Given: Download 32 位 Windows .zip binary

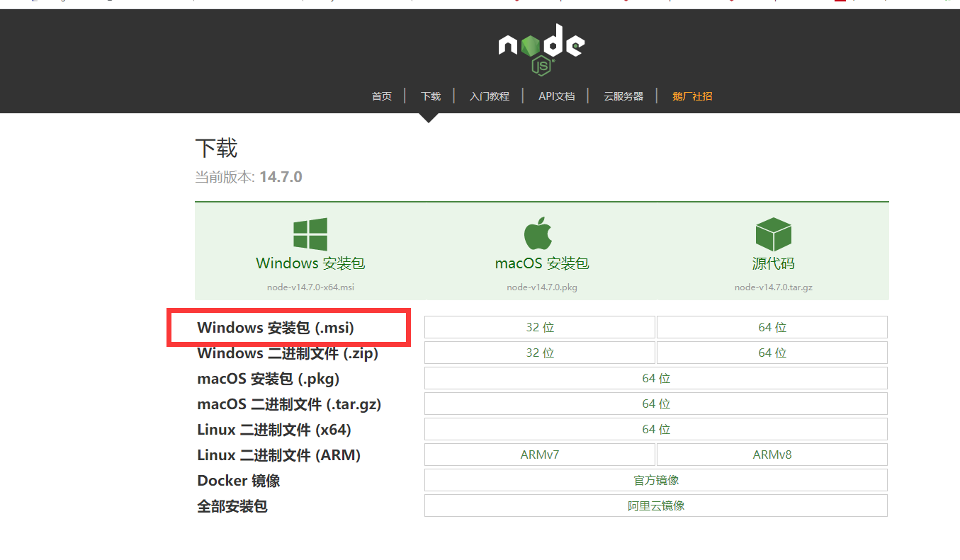Looking at the screenshot, I should click(540, 353).
